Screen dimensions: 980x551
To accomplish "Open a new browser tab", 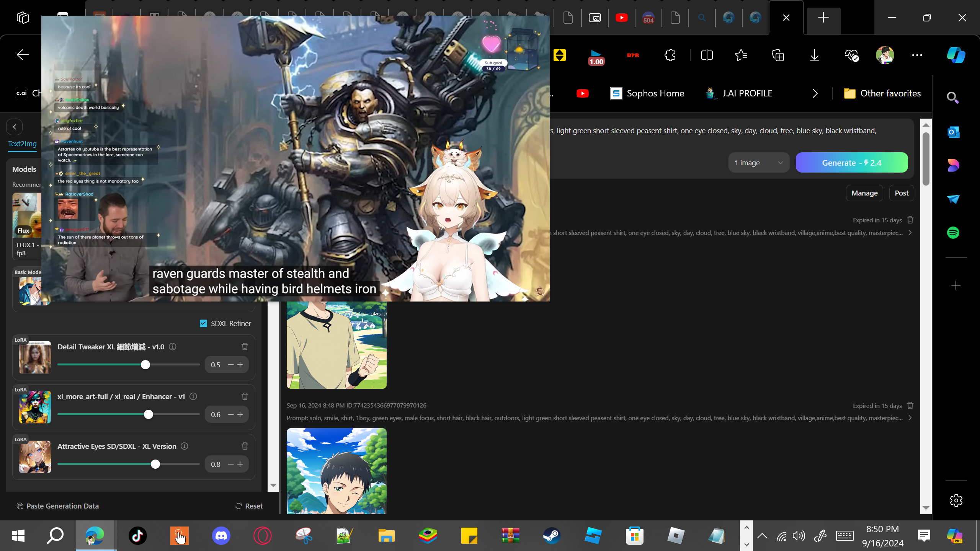I will (x=823, y=18).
